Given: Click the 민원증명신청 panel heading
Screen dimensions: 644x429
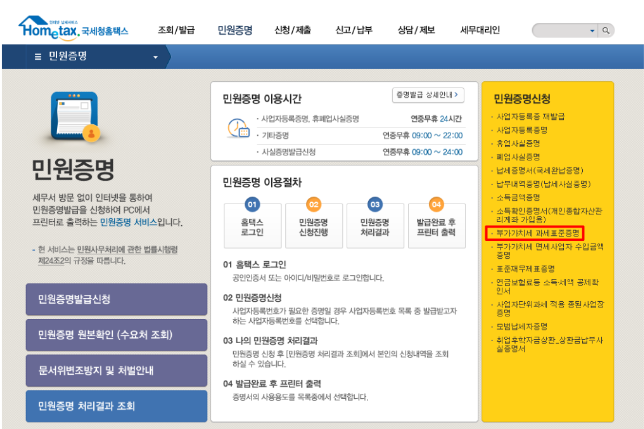Looking at the screenshot, I should pos(522,99).
